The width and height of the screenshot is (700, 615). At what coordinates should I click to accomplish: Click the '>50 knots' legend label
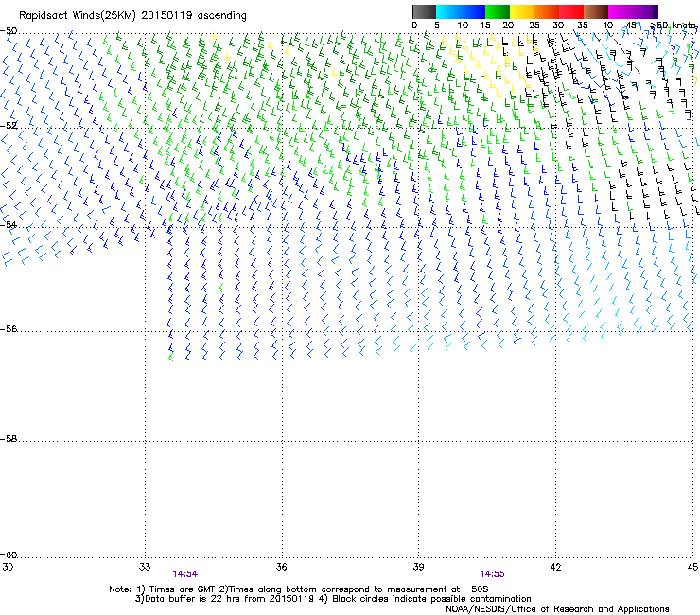point(674,26)
